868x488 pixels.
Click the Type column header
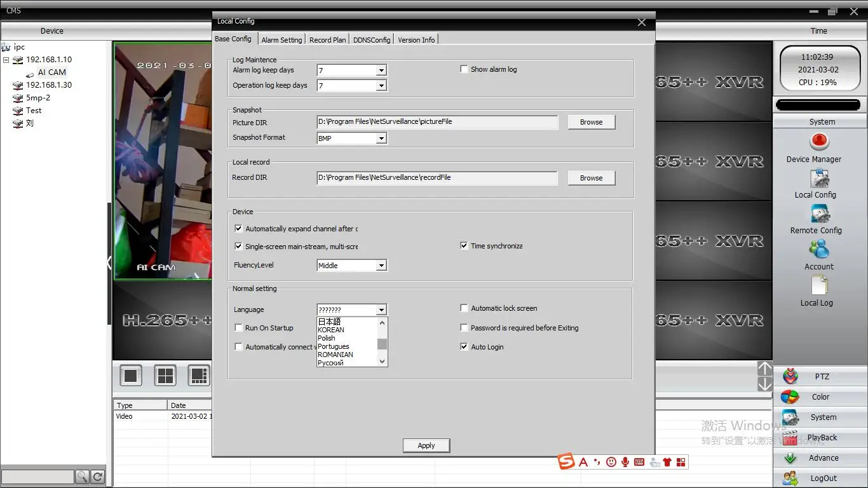click(140, 405)
